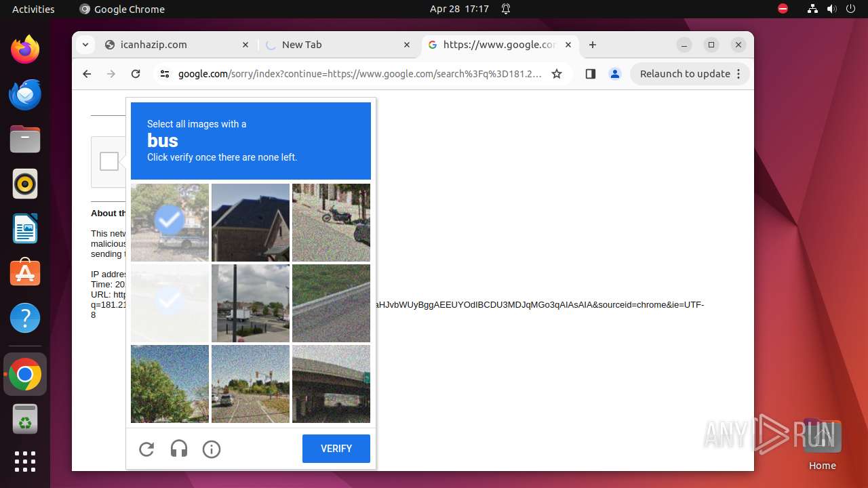Close the icanhazip.com tab
Screen dimensions: 868x488
click(x=245, y=45)
